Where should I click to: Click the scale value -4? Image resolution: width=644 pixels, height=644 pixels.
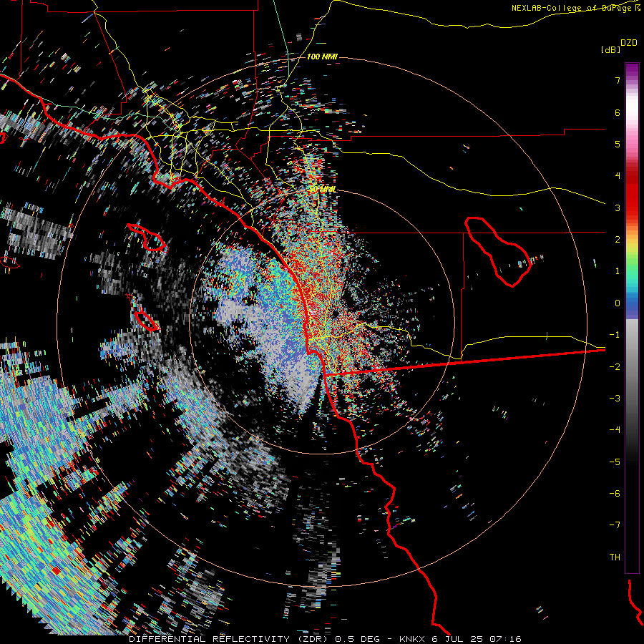coord(615,429)
